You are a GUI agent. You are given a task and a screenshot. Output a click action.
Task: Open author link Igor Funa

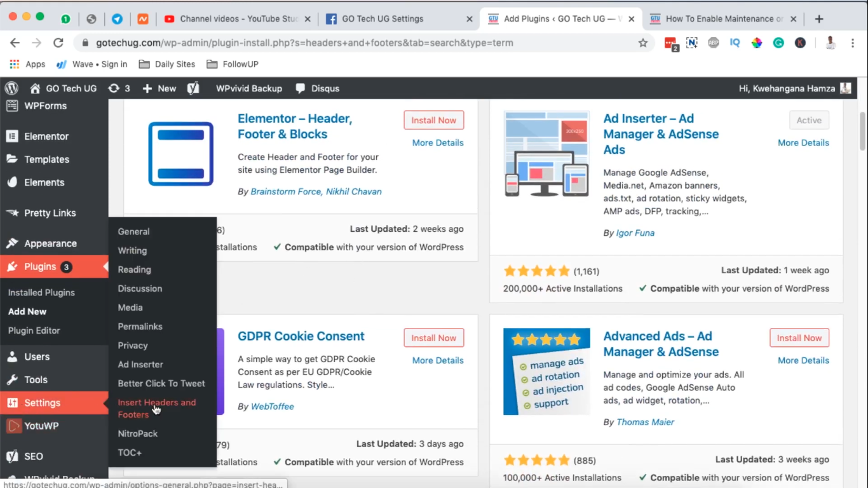(635, 233)
